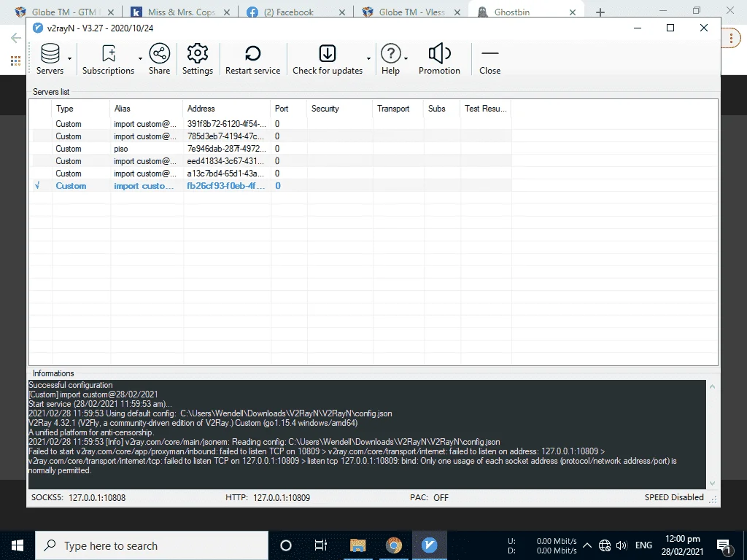The image size is (747, 560).
Task: Expand the Check for updates dropdown arrow
Action: click(368, 58)
